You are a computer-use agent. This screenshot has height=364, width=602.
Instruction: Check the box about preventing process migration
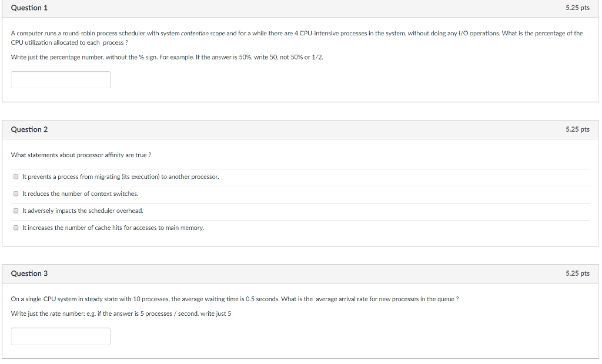(16, 176)
